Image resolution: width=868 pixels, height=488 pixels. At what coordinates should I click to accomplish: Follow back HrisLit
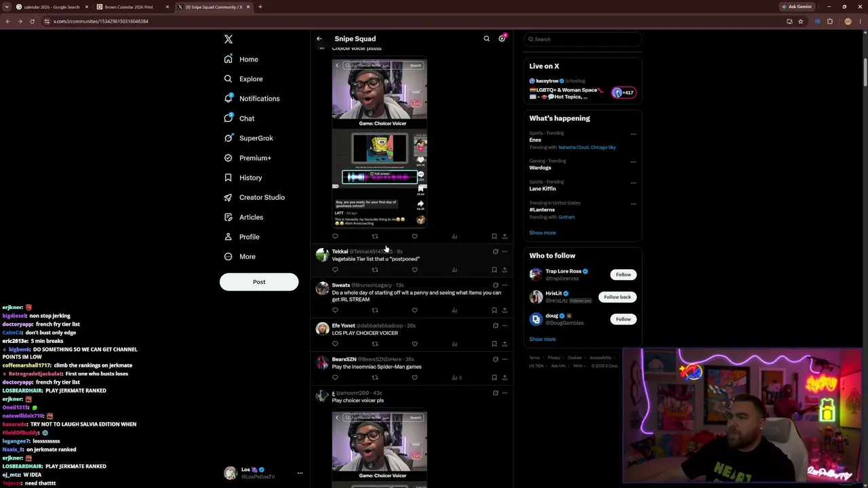[617, 297]
